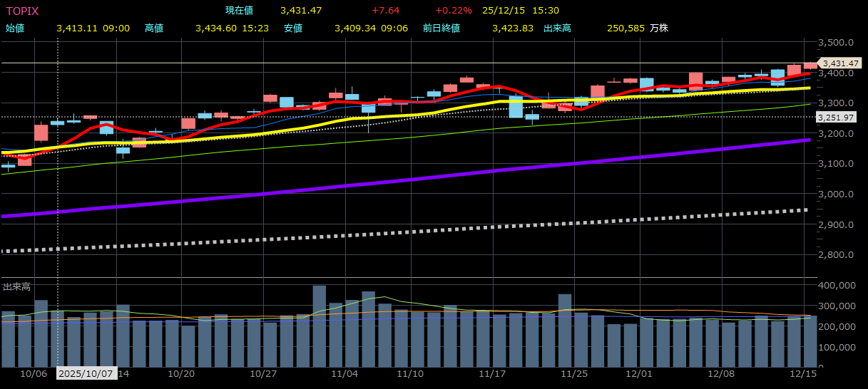
Task: Select the 2025/10/07 crosshair date label
Action: click(x=86, y=373)
